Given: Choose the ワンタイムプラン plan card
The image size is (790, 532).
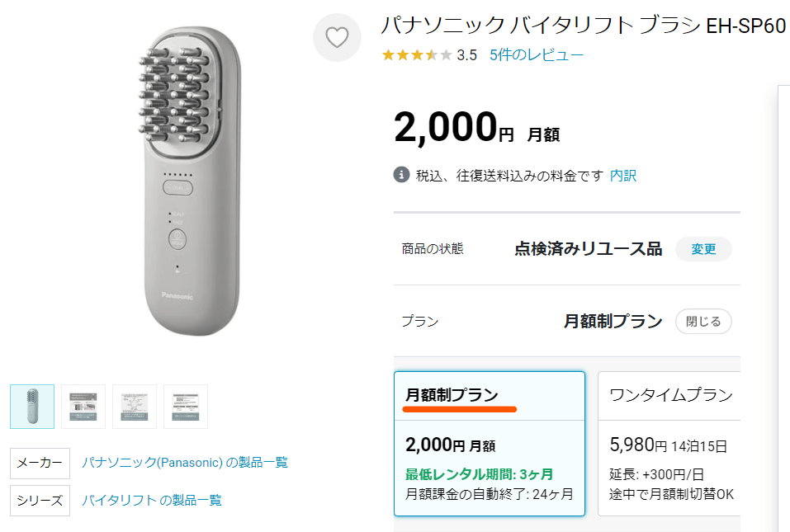Looking at the screenshot, I should tap(669, 444).
